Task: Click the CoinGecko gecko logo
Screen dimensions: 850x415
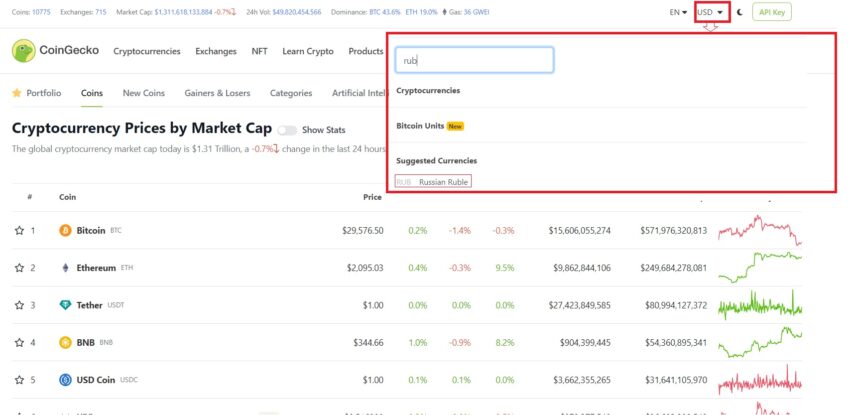Action: (23, 50)
